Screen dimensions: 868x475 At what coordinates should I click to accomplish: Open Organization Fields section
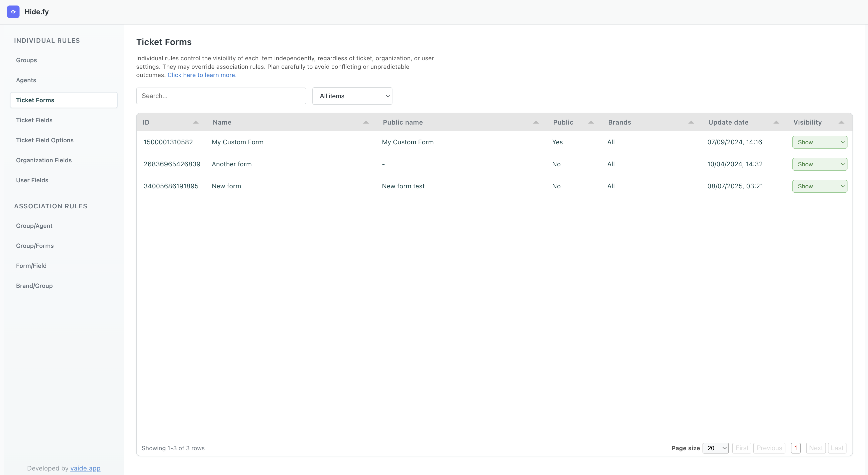pyautogui.click(x=44, y=160)
